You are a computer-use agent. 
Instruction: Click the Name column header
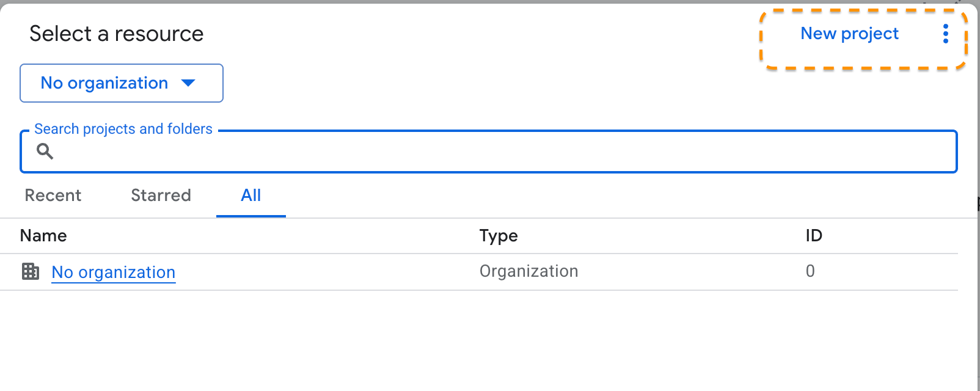[x=43, y=236]
